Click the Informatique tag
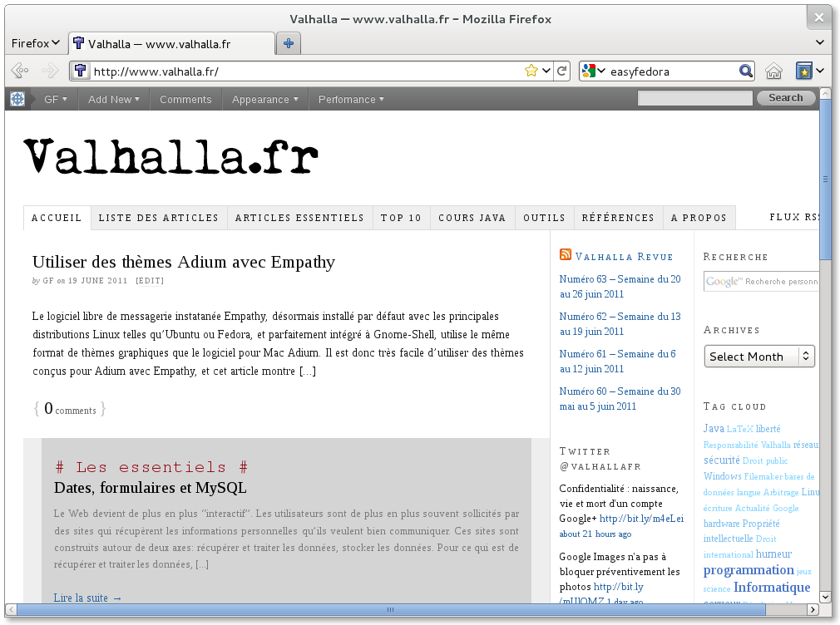Image resolution: width=840 pixels, height=625 pixels. point(772,587)
